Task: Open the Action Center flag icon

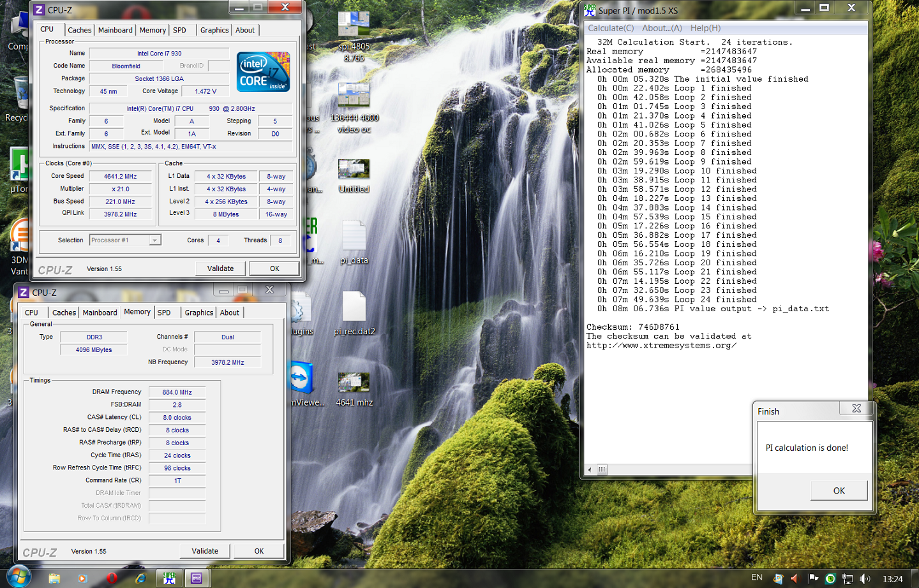Action: point(812,579)
